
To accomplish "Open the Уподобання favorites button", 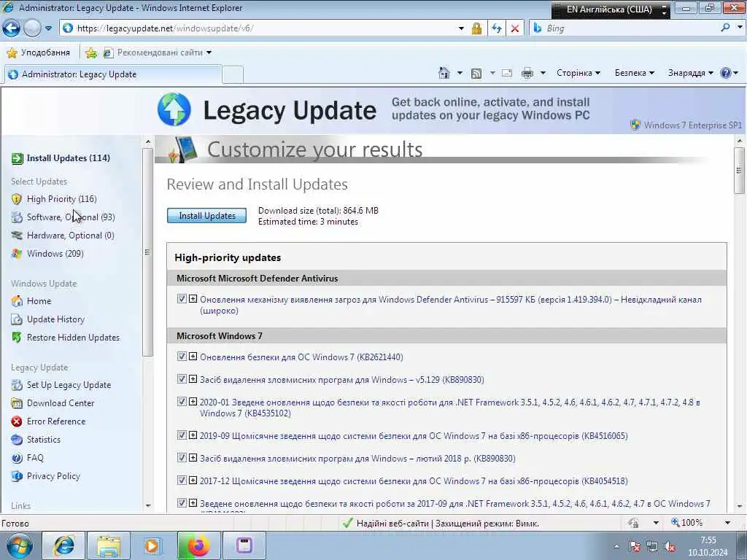I will 39,52.
